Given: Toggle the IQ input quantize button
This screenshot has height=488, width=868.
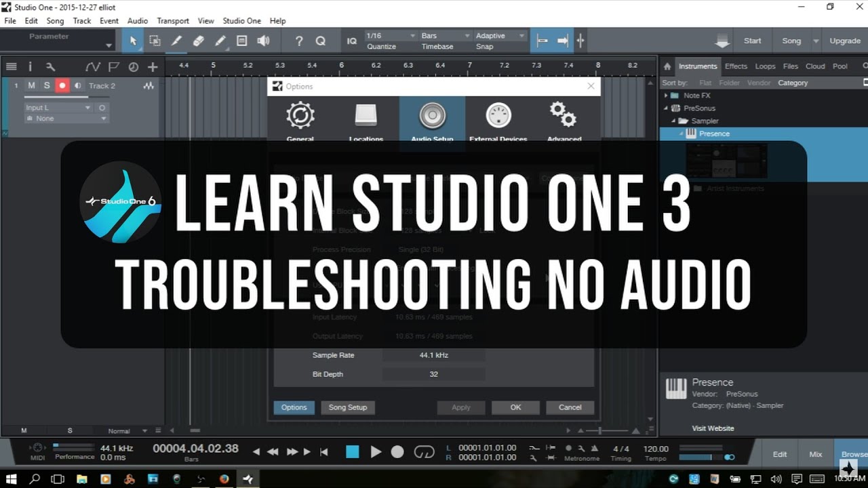Looking at the screenshot, I should click(352, 41).
